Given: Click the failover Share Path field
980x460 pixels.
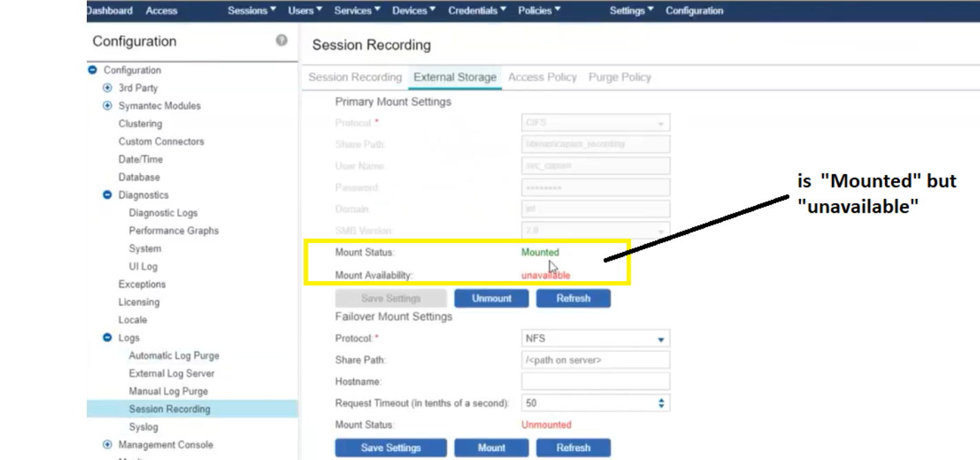Looking at the screenshot, I should coord(595,360).
